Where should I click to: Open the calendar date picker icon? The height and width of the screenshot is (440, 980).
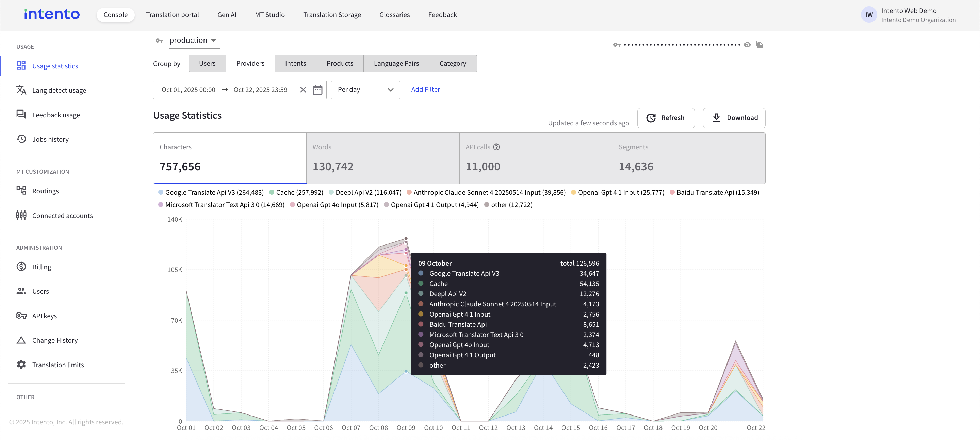point(318,90)
